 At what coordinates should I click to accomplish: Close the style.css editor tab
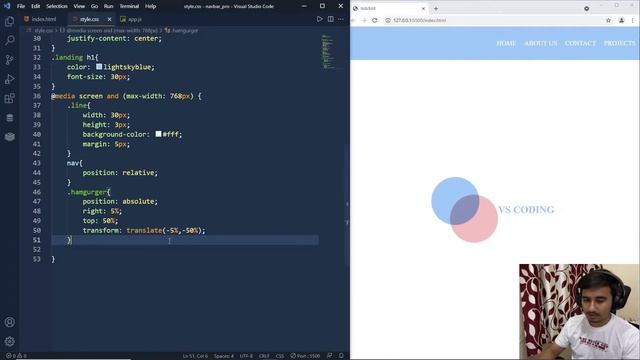click(x=109, y=19)
